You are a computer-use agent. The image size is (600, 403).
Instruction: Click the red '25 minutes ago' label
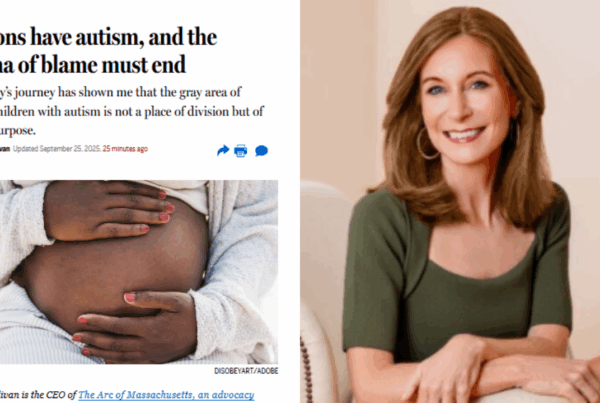(x=125, y=149)
